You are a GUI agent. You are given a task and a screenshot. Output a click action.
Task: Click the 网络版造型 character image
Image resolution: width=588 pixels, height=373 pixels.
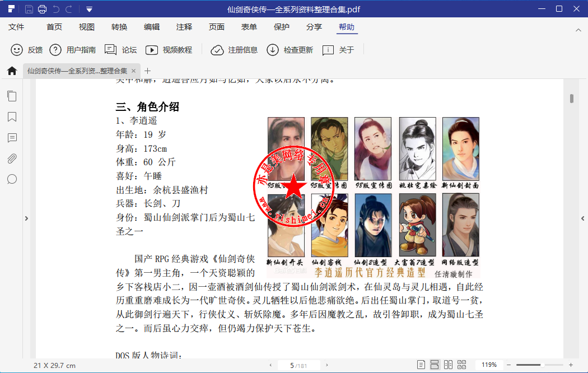(460, 225)
